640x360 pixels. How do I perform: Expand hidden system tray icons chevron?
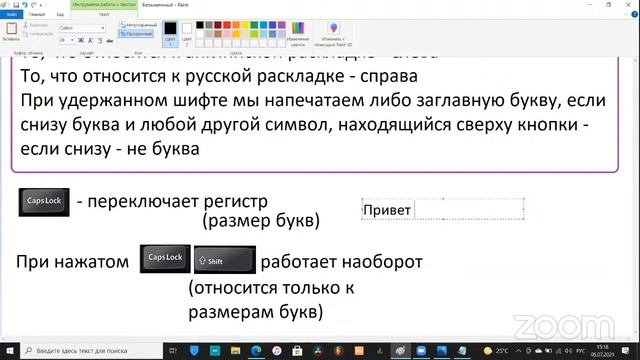point(518,351)
